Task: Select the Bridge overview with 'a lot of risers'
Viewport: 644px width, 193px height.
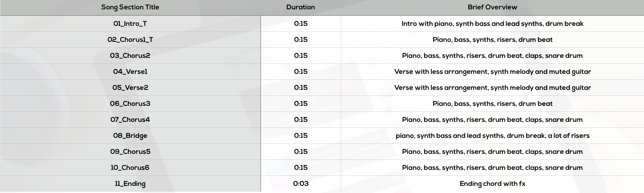Action: (x=492, y=136)
